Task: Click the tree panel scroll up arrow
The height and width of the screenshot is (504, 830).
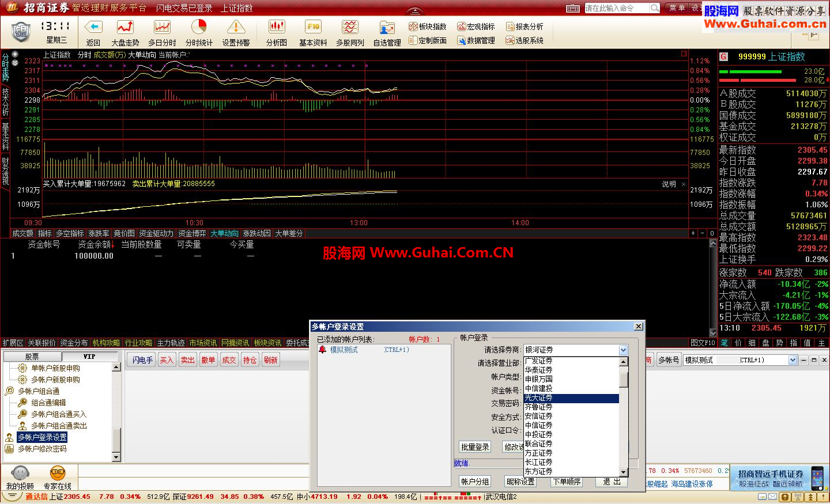Action: [x=116, y=367]
